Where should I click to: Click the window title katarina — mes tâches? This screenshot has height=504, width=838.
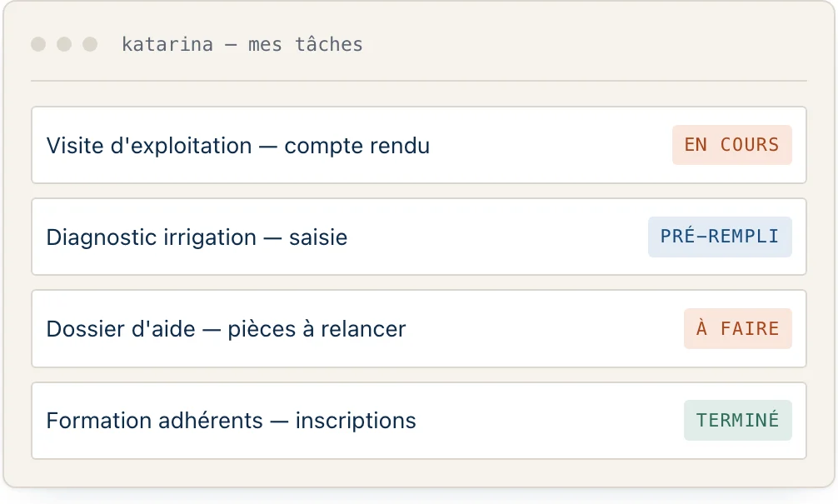click(x=242, y=44)
